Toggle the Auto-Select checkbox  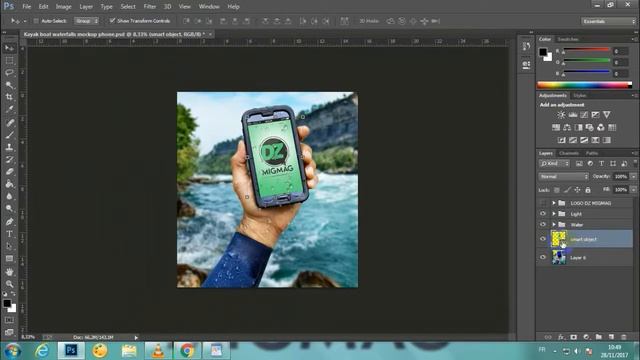click(36, 21)
